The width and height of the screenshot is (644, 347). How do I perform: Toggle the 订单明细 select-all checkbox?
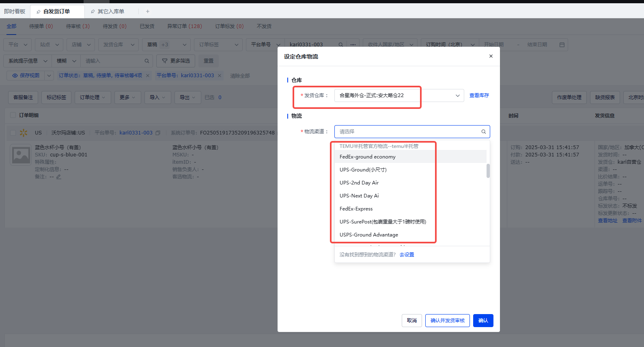13,115
